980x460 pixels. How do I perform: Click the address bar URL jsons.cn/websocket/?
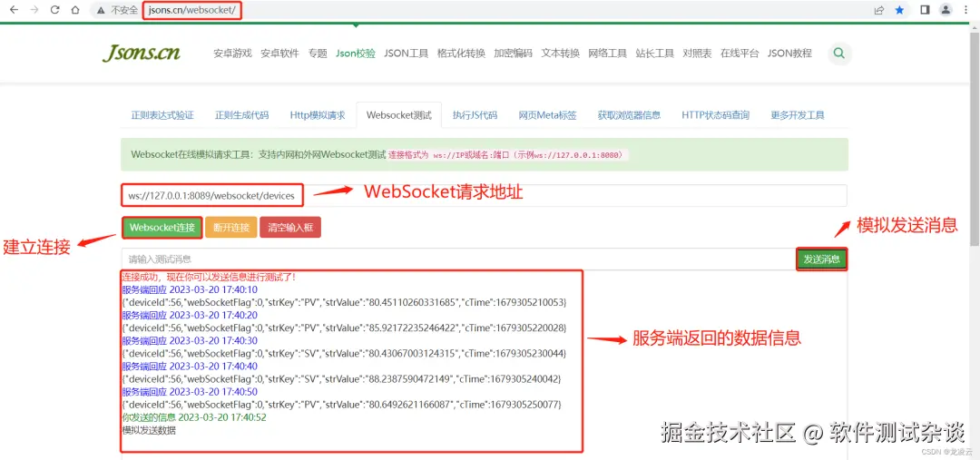click(x=192, y=10)
